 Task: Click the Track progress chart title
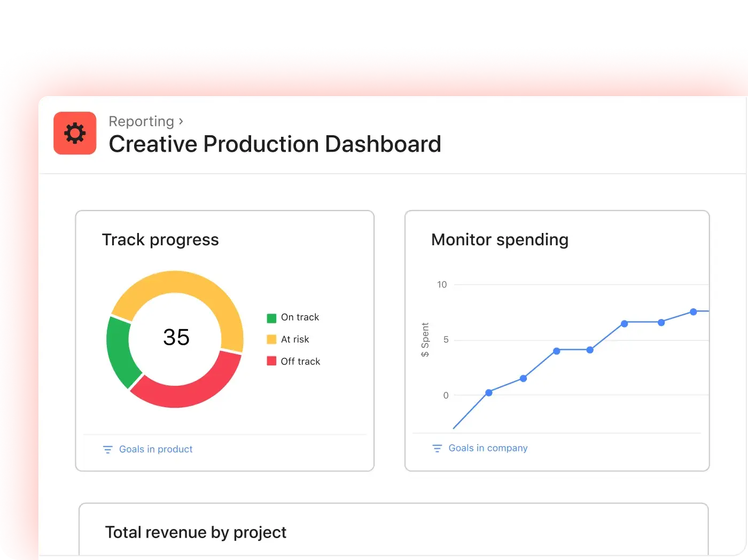[160, 239]
